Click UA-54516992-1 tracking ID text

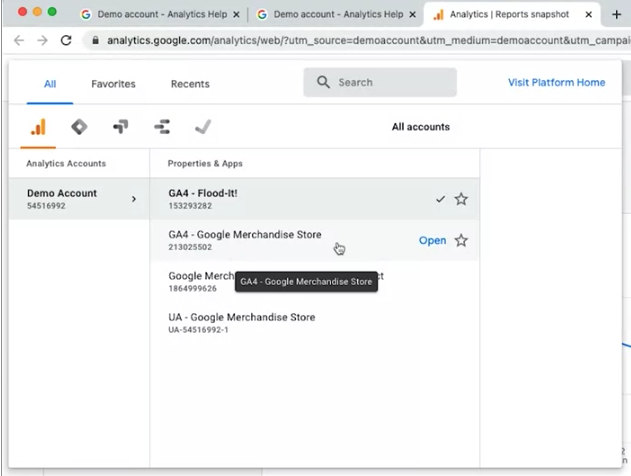[198, 330]
